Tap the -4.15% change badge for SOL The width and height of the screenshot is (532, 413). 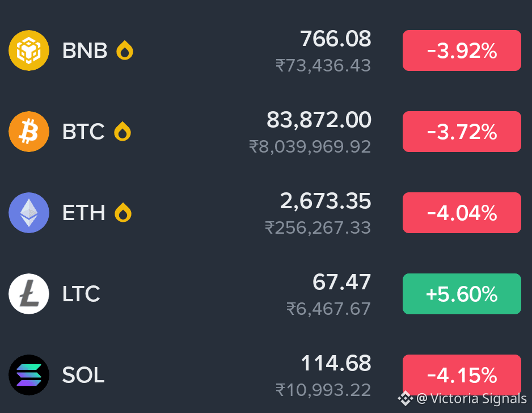462,375
